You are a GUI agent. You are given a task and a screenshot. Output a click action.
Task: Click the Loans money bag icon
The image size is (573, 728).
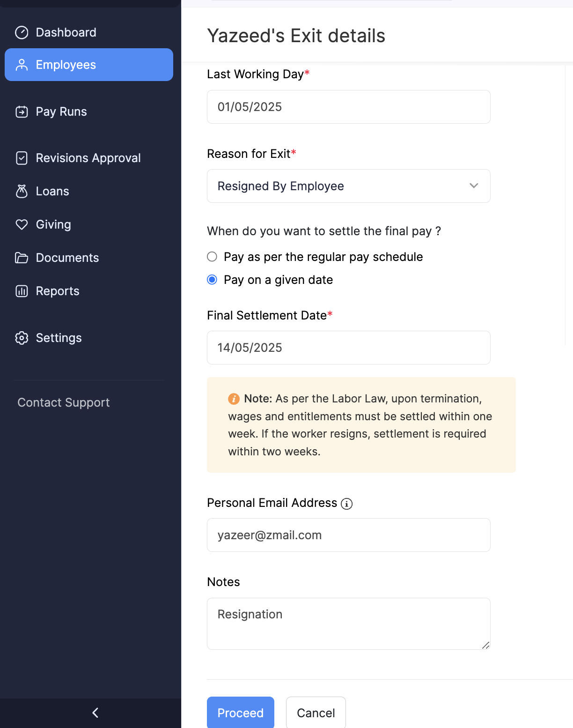pos(22,191)
